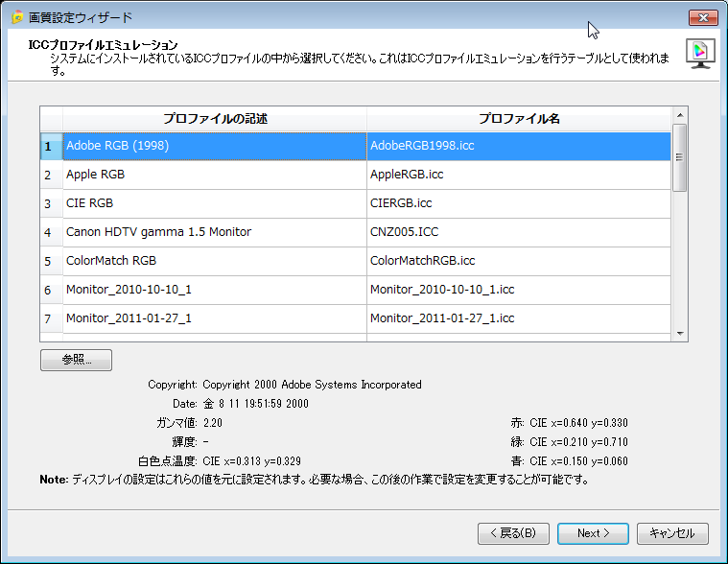Sort by プロファイル名 column header

pos(519,119)
